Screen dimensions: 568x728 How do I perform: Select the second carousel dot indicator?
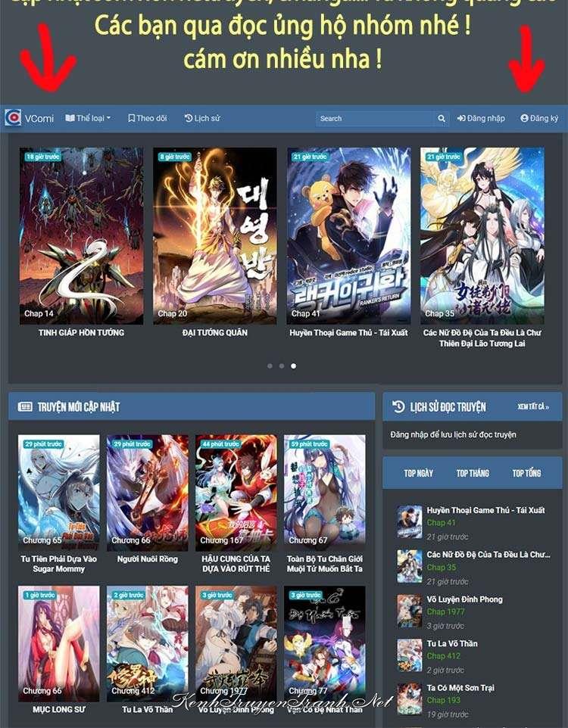click(282, 366)
